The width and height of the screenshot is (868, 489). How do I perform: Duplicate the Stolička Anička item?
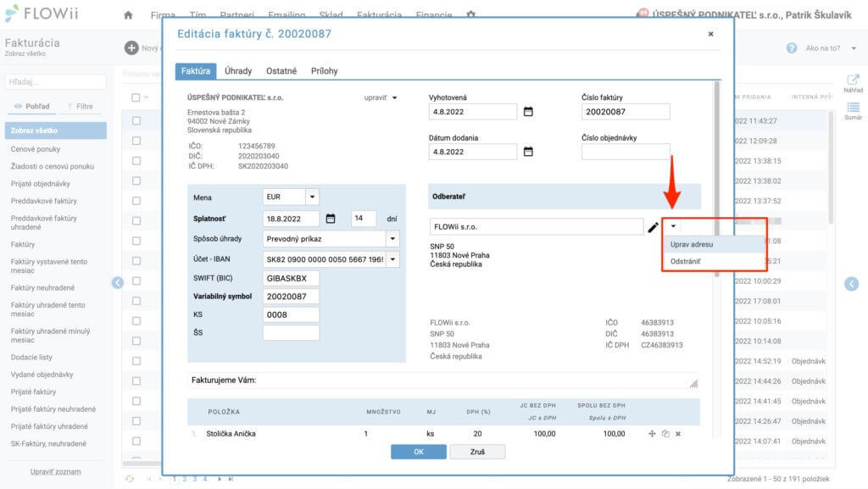coord(665,434)
